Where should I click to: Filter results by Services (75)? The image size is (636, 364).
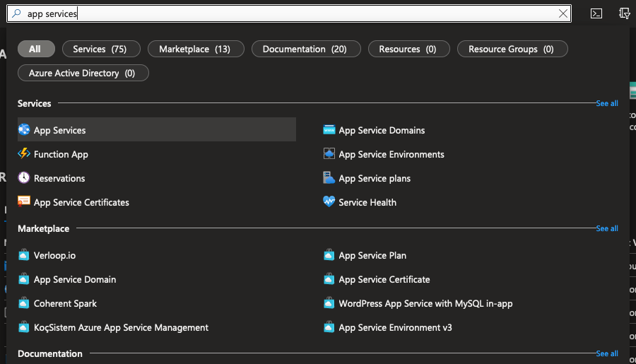(x=100, y=49)
